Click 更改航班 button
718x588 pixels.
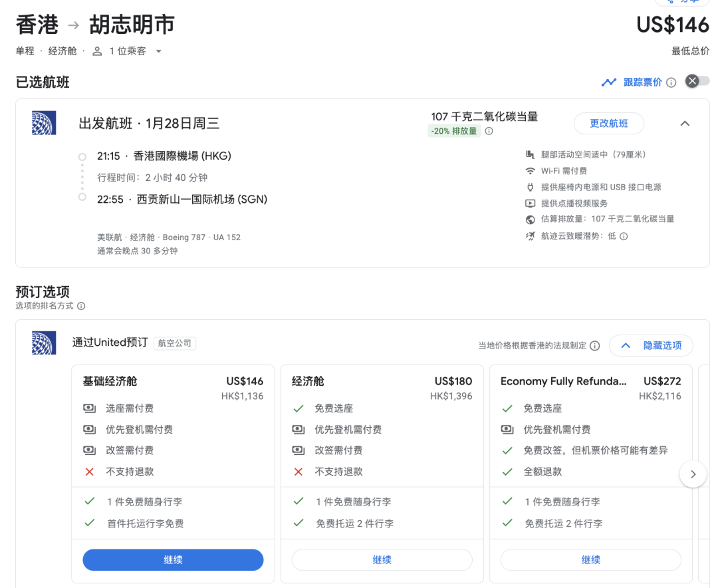[608, 124]
